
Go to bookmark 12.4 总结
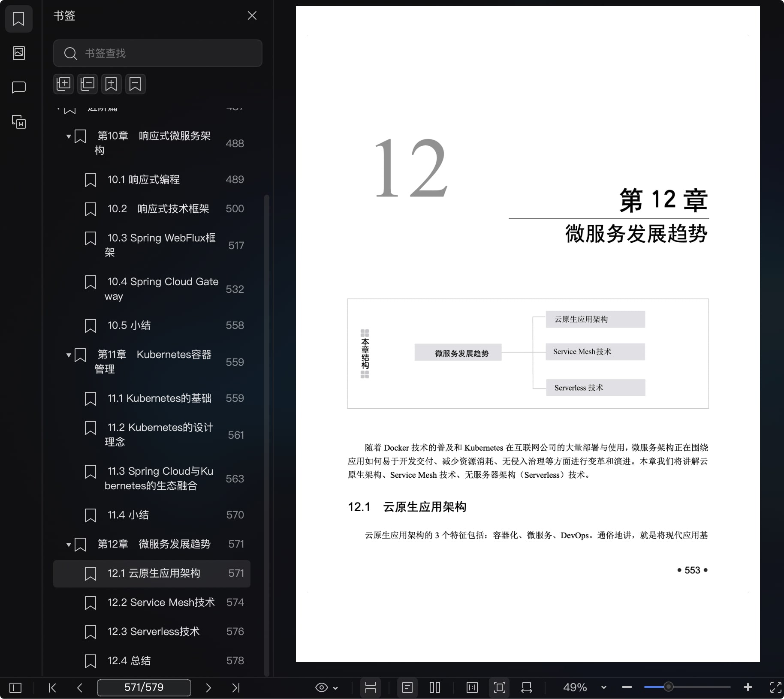(152, 660)
